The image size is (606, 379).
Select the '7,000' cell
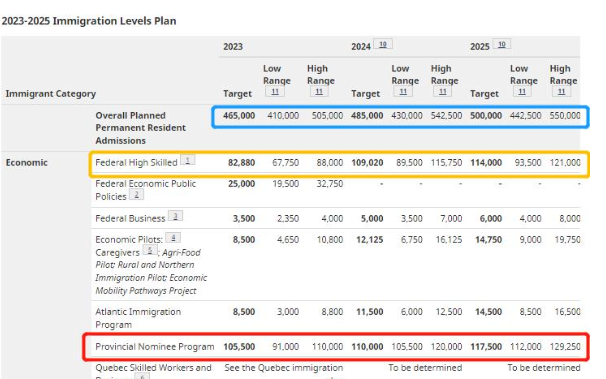click(x=451, y=219)
